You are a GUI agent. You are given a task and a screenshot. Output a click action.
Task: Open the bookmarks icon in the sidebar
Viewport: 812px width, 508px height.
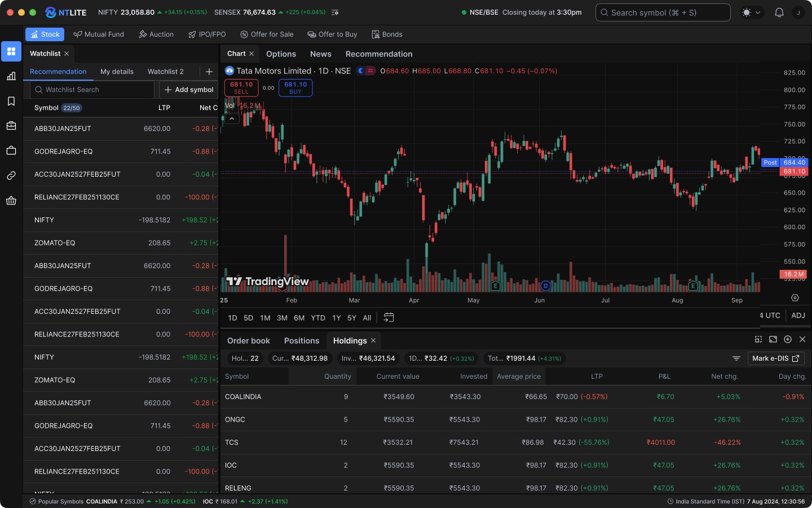coord(11,101)
